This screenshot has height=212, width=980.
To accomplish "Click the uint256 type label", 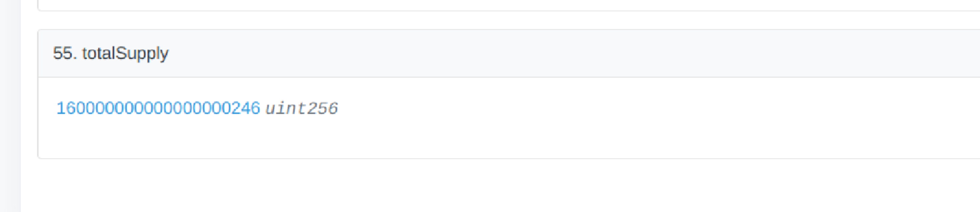I will [x=301, y=109].
